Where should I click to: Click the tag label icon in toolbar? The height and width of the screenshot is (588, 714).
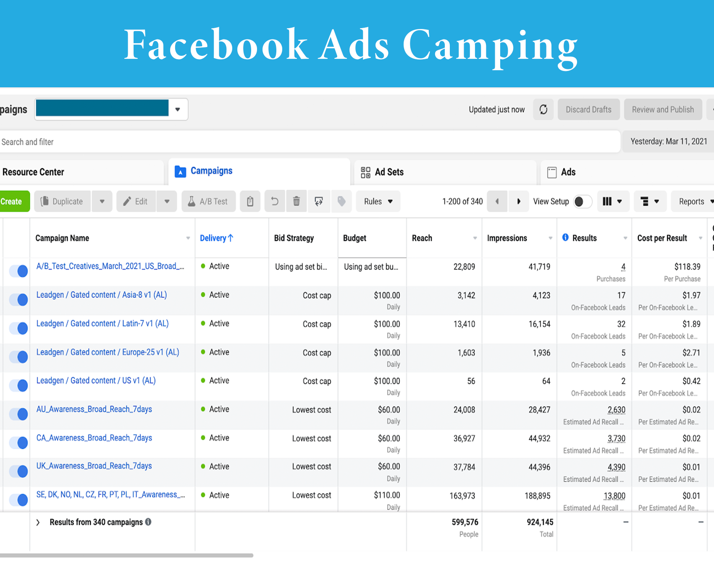pyautogui.click(x=341, y=201)
